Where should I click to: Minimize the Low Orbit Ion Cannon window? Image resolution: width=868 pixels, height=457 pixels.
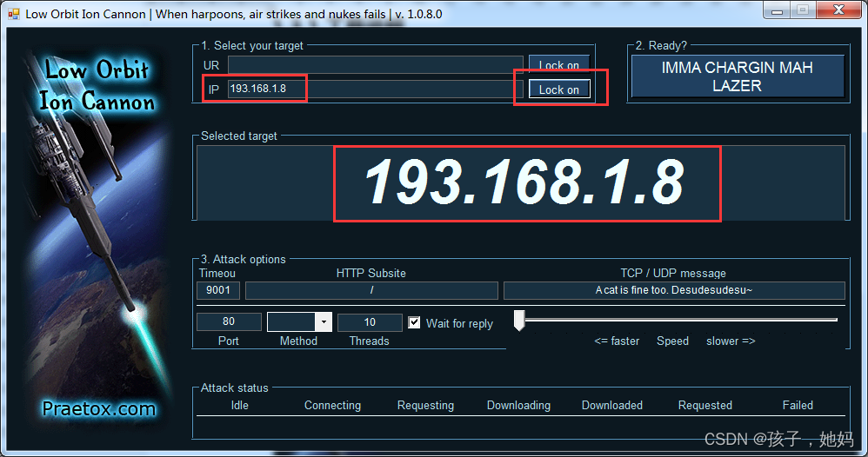pyautogui.click(x=778, y=10)
